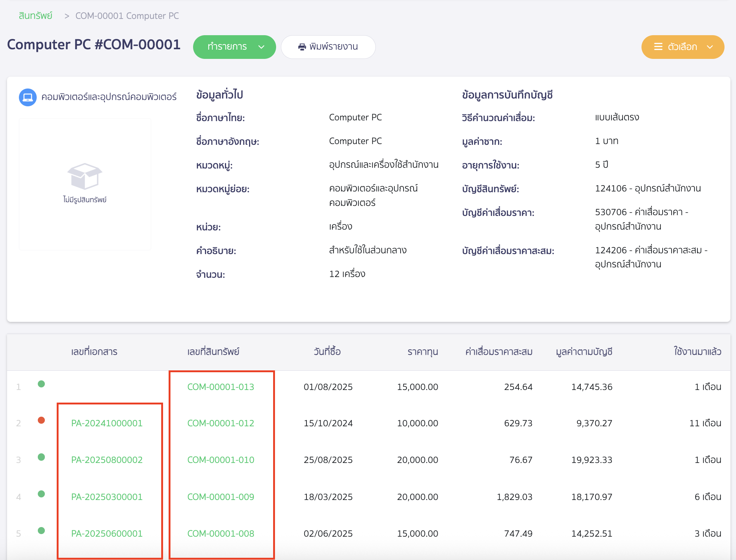The width and height of the screenshot is (736, 560).
Task: Click the green status dot beside COM-00001-013
Action: (41, 384)
